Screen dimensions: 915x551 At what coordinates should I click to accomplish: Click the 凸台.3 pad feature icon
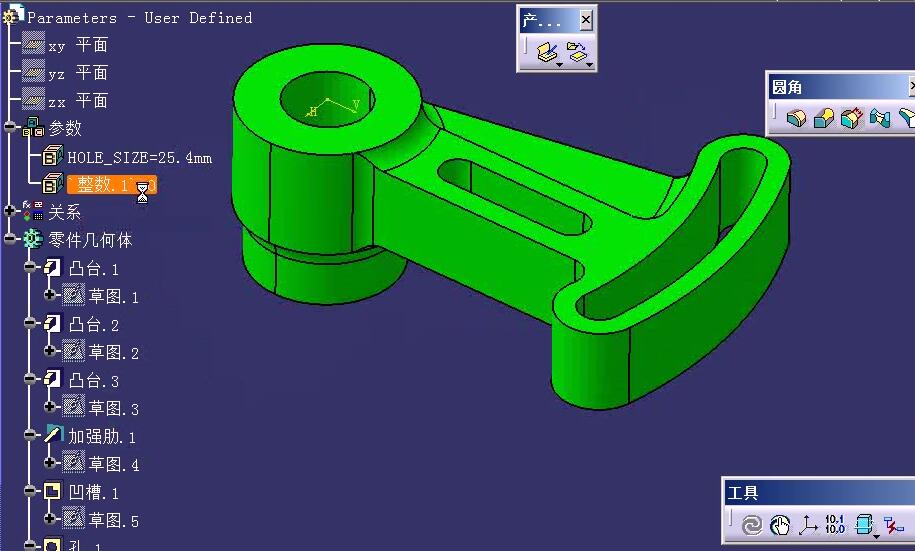pos(53,379)
